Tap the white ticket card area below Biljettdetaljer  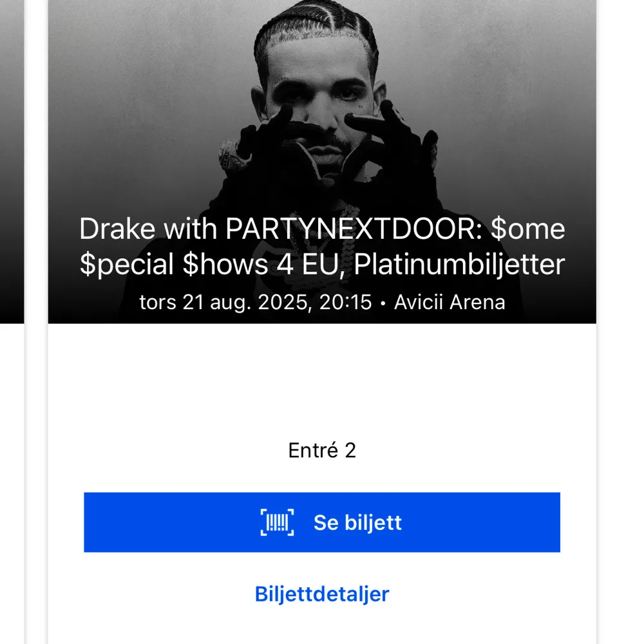point(322,628)
